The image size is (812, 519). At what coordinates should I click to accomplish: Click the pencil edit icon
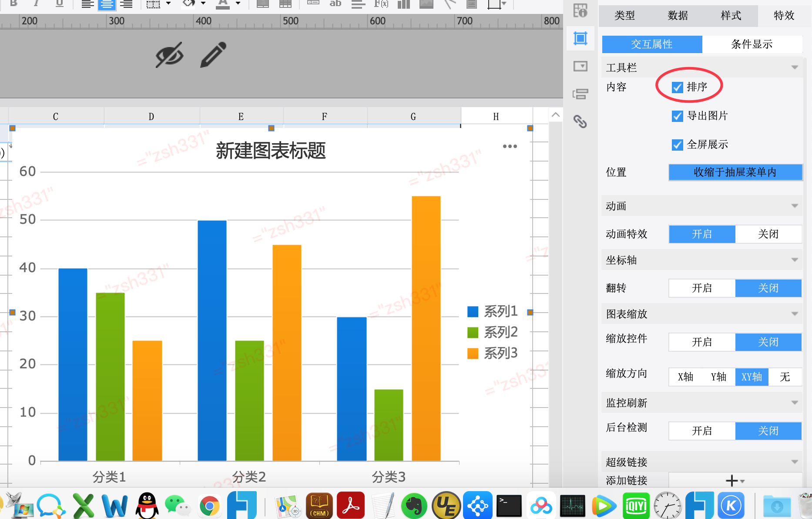[213, 55]
